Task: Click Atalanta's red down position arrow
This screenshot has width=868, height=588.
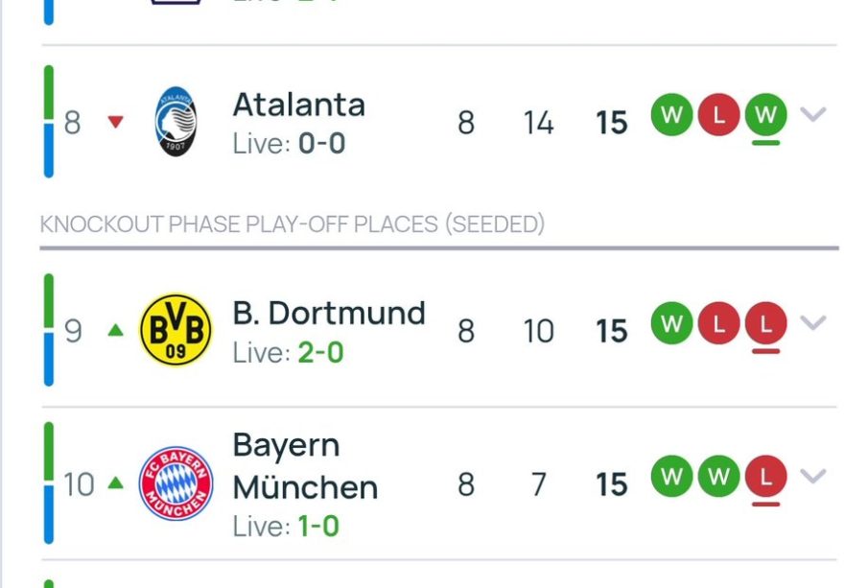Action: [115, 122]
